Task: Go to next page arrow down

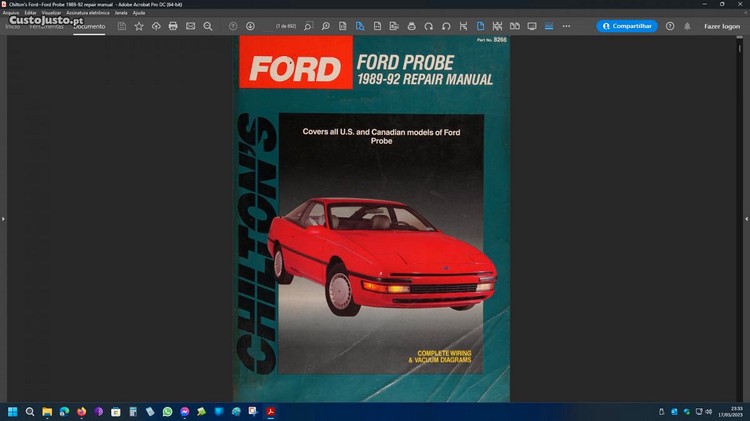Action: pos(250,26)
